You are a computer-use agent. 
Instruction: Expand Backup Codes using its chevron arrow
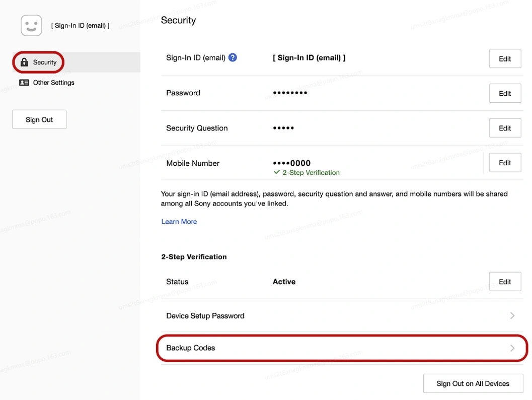pos(512,348)
